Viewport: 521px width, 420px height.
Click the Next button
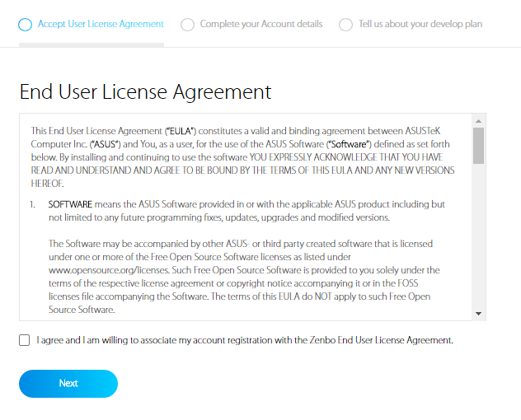click(x=68, y=384)
